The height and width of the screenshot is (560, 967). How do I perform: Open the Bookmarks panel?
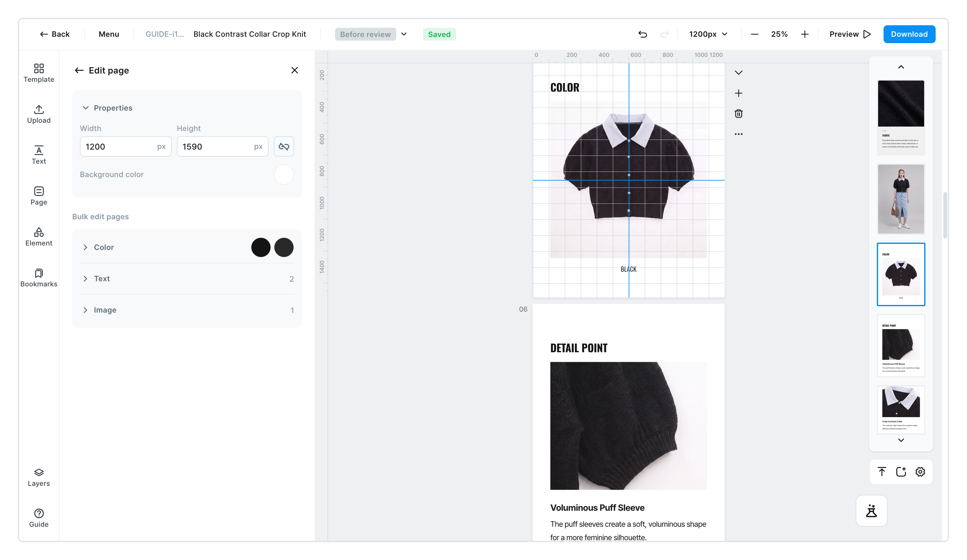(x=39, y=278)
